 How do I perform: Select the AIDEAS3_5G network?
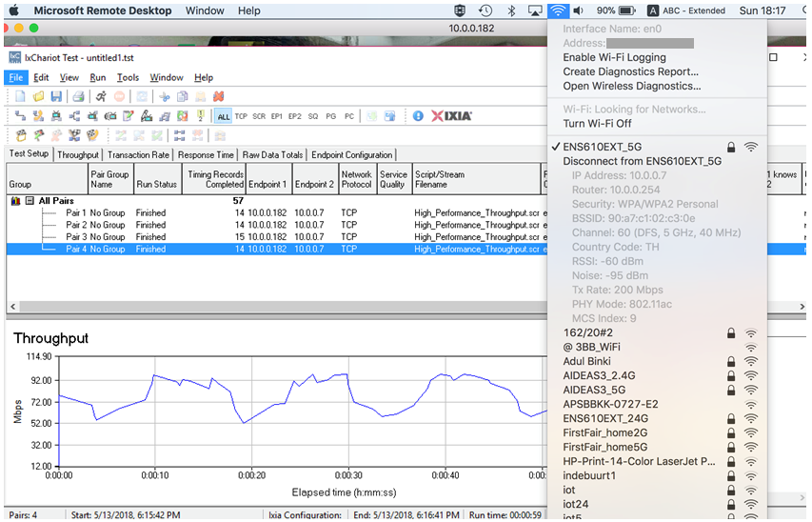657,390
